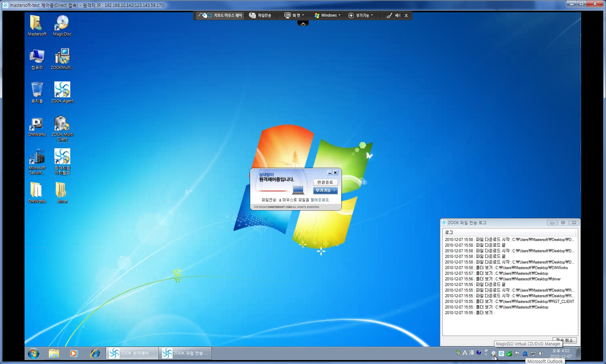Select log row 폴더 보기 ending Desktop₩driver
Screen dimensions: 606x364
(510, 279)
